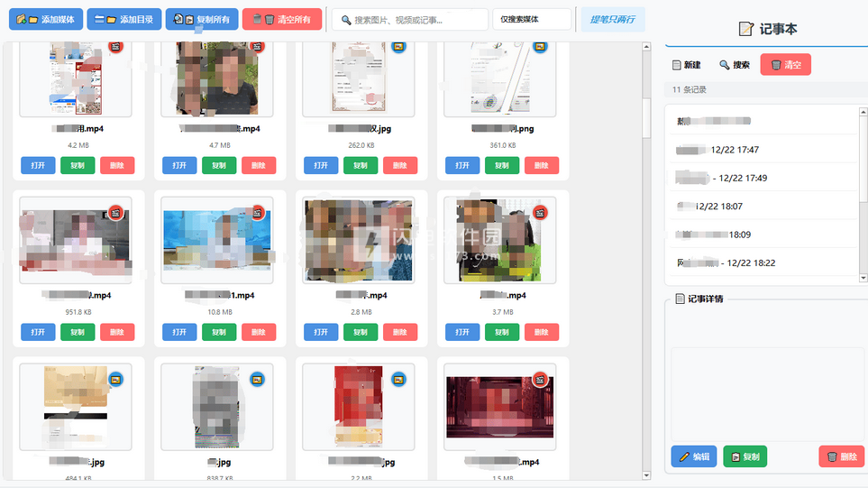Click the green 复制 button in note details

[x=744, y=456]
